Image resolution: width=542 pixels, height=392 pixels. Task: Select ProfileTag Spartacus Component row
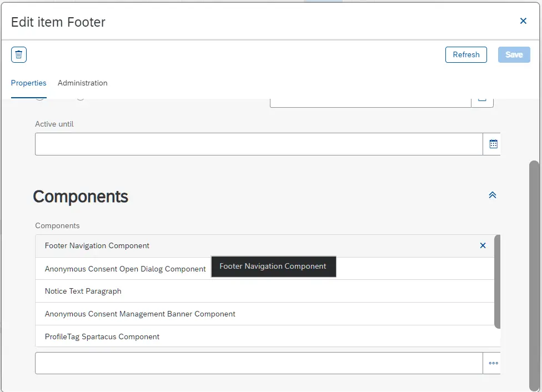pyautogui.click(x=265, y=336)
